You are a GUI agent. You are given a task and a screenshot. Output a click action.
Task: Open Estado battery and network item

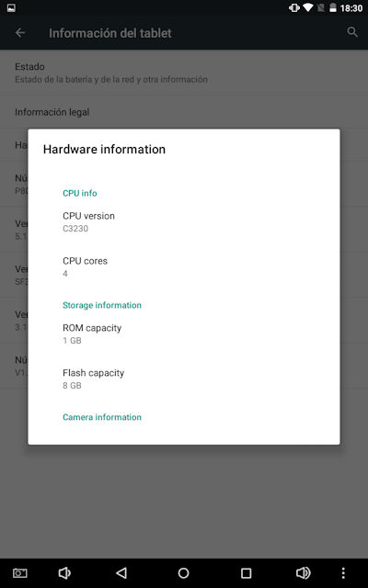[x=184, y=73]
